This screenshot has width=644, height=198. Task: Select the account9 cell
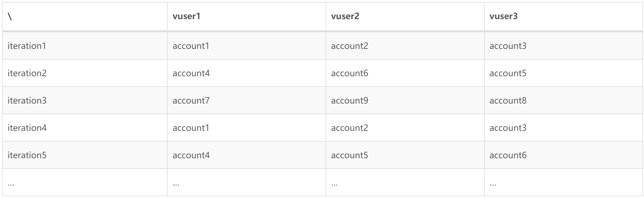click(350, 101)
